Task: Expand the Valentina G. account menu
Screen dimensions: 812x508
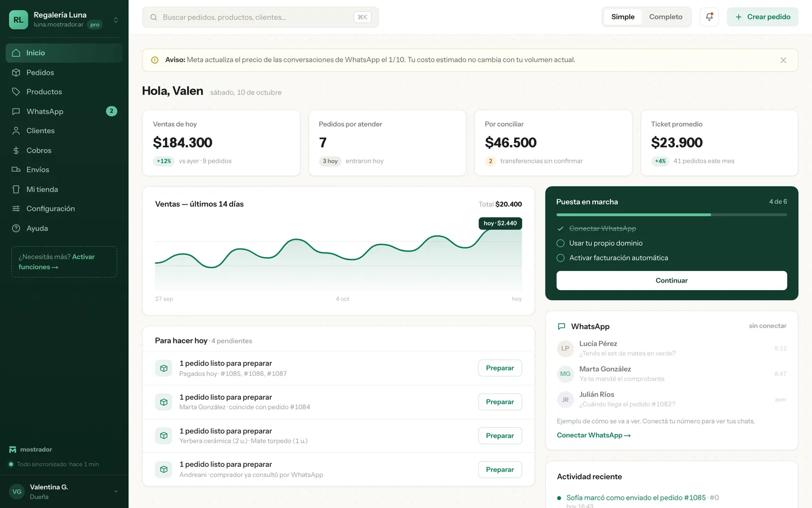Action: (116, 491)
